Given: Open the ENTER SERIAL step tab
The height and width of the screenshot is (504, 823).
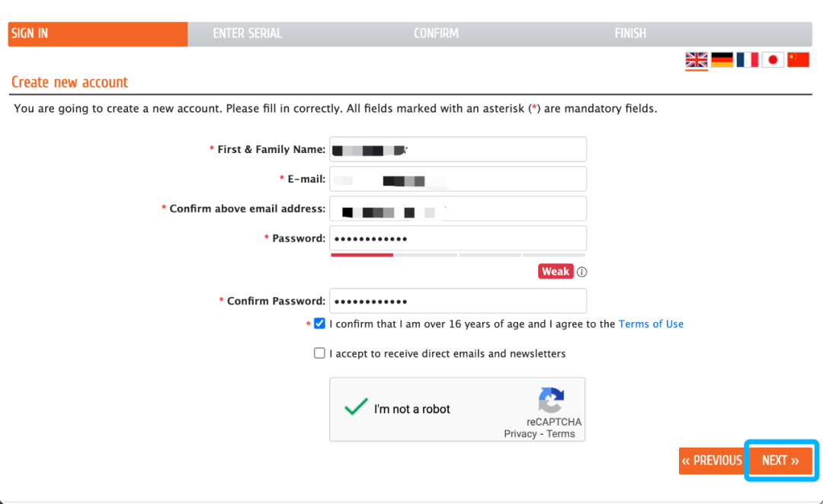Looking at the screenshot, I should (x=248, y=33).
